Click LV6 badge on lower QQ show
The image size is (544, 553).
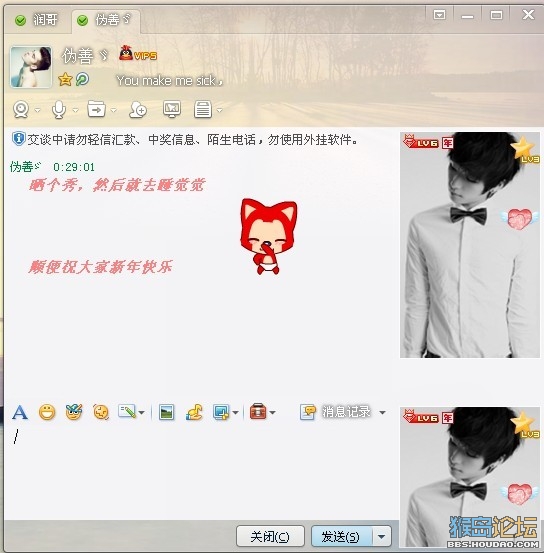[421, 417]
